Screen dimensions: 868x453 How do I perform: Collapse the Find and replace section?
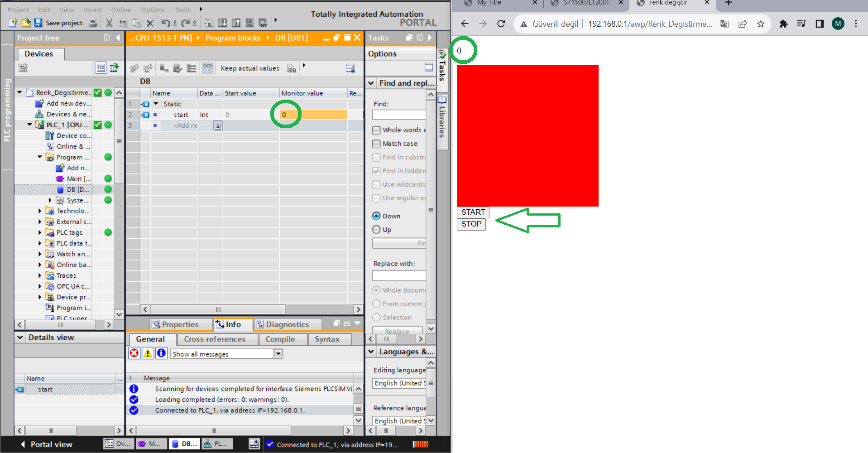(371, 83)
